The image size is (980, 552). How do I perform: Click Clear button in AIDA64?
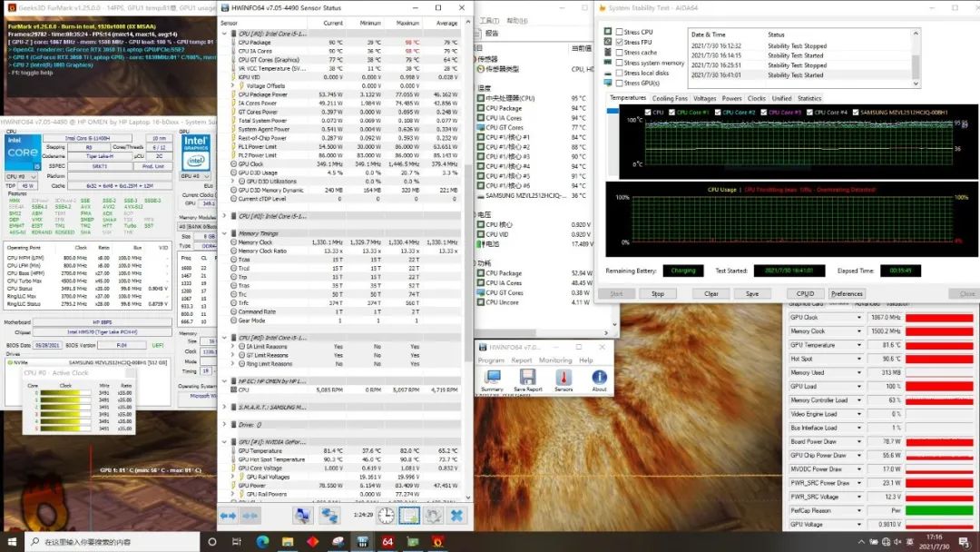(711, 294)
